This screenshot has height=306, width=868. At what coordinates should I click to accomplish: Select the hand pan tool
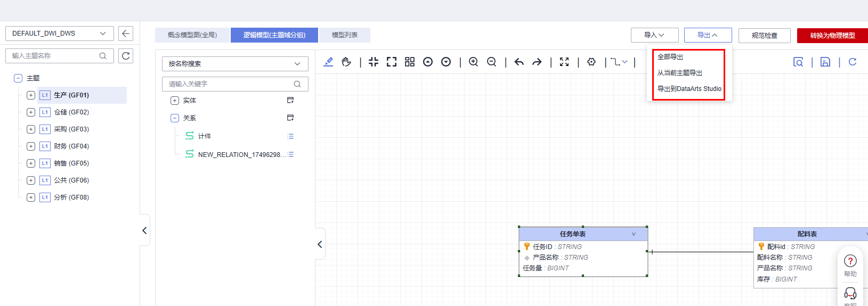pos(346,62)
